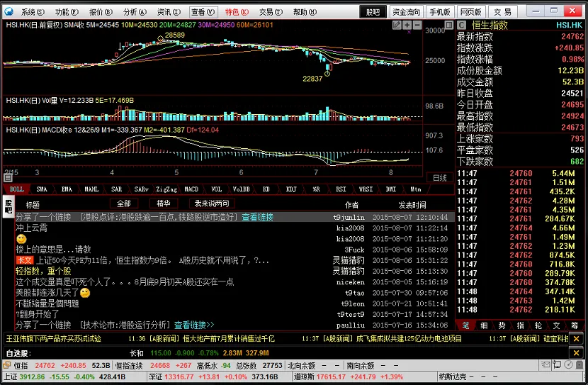The height and width of the screenshot is (385, 588).
Task: Click the network connection icon in status bar
Action: pyautogui.click(x=557, y=364)
